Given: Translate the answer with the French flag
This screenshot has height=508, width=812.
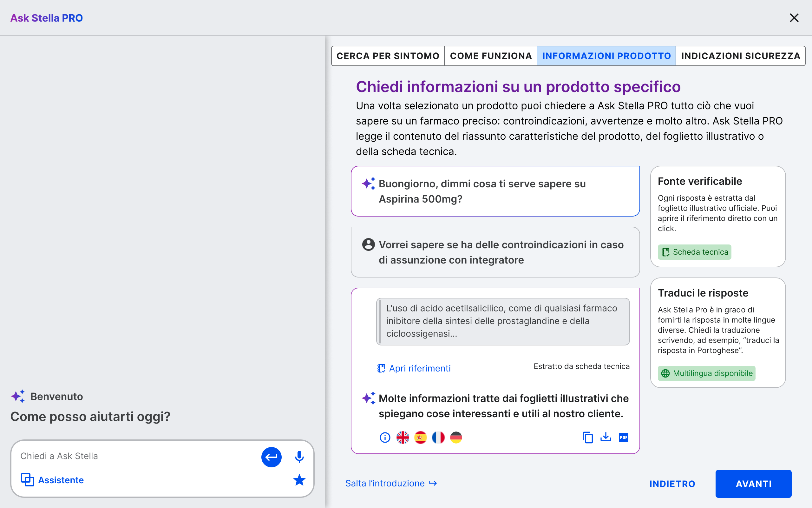Looking at the screenshot, I should (x=438, y=438).
